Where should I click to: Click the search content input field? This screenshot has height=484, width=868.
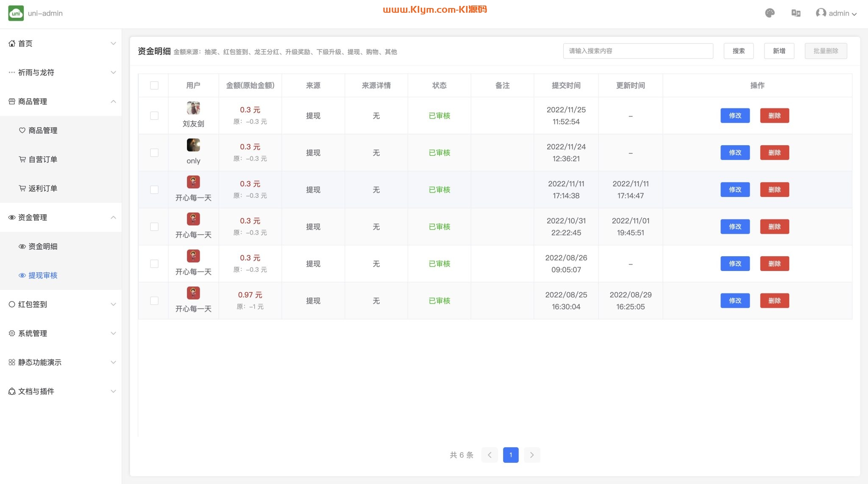(x=638, y=51)
